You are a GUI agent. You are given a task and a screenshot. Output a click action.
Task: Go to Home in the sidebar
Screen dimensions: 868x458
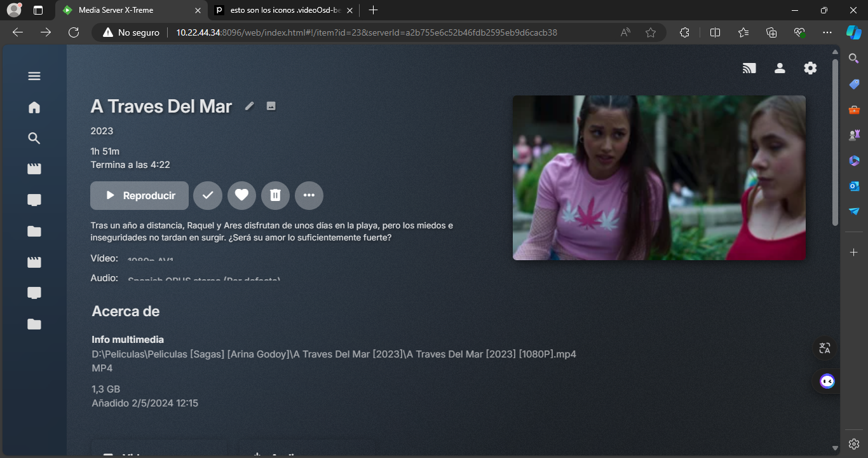pos(34,108)
